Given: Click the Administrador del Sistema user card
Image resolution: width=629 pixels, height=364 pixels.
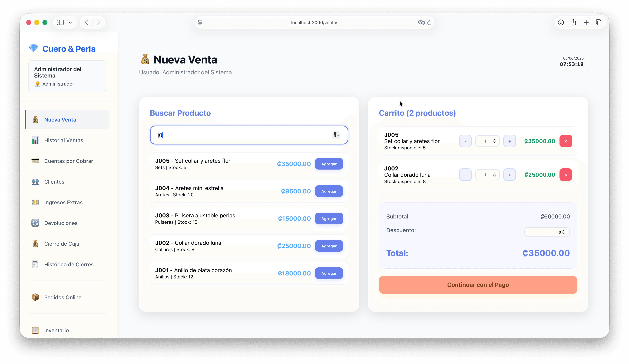Looking at the screenshot, I should [x=67, y=76].
